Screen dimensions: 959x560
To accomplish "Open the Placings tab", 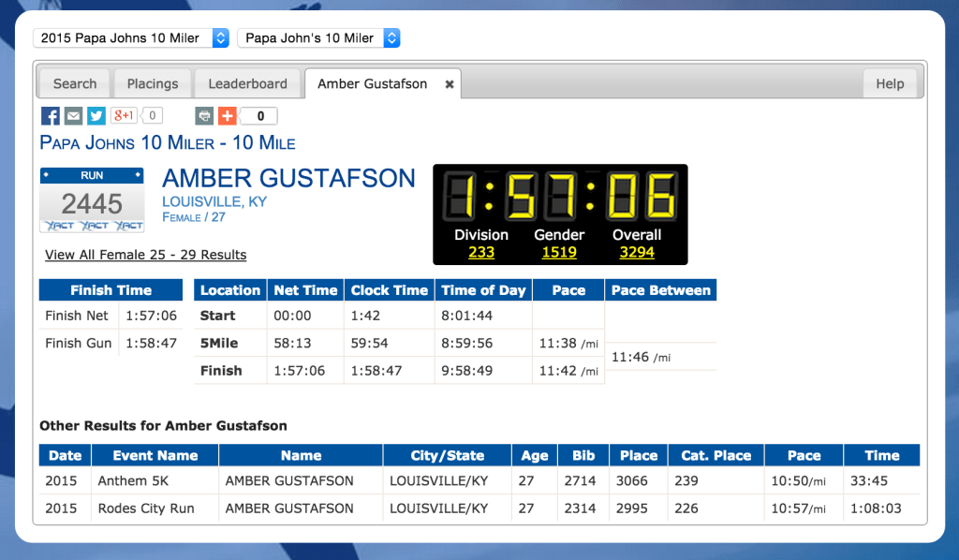I will pyautogui.click(x=152, y=83).
